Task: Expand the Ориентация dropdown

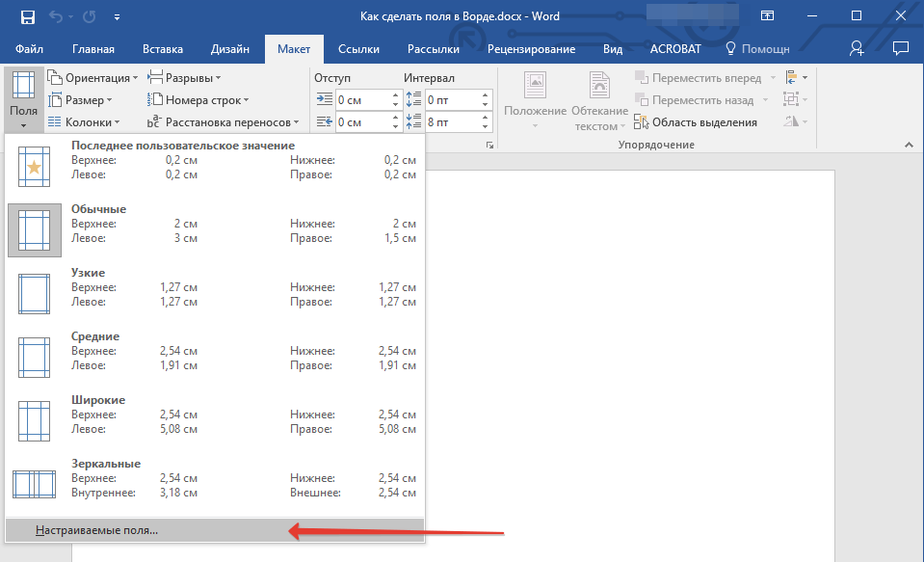Action: pos(93,78)
